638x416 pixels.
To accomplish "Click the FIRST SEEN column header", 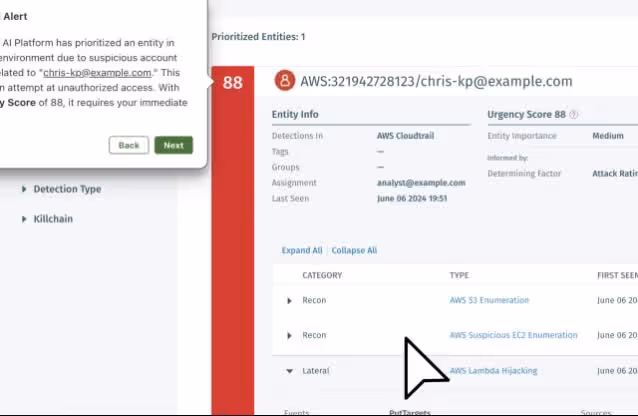I will (617, 276).
